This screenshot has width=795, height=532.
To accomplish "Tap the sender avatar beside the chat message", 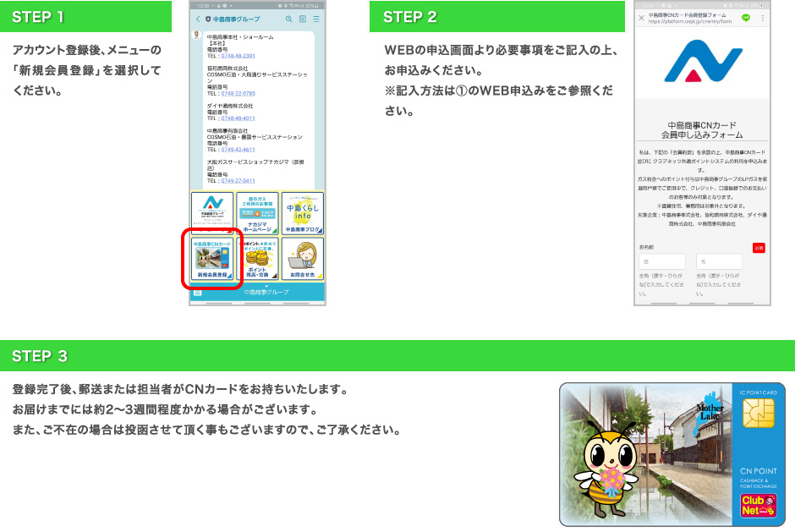I will 197,35.
